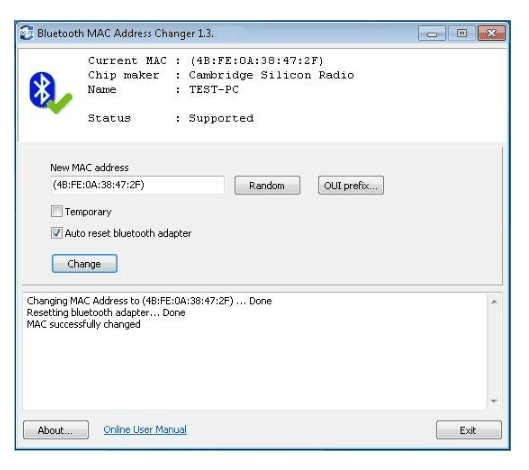
Task: Select the 'Changing MAC Address to' log line
Action: click(x=149, y=301)
